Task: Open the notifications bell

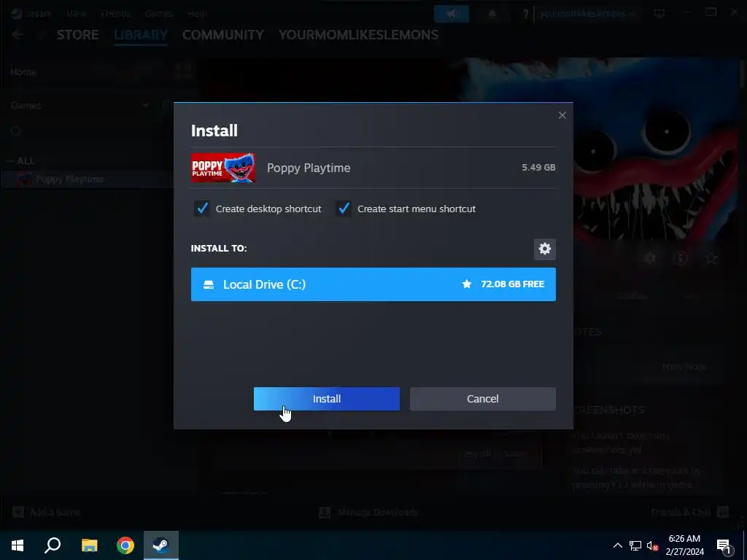Action: pyautogui.click(x=492, y=14)
